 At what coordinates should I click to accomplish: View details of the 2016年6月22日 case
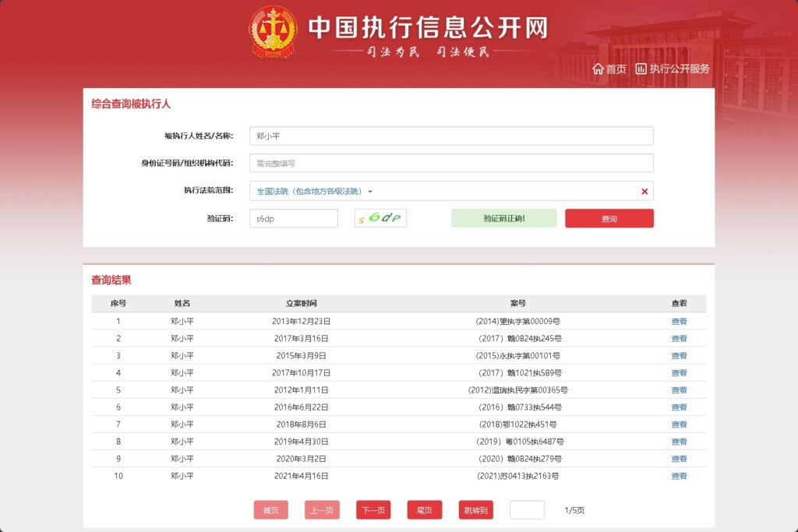click(679, 407)
